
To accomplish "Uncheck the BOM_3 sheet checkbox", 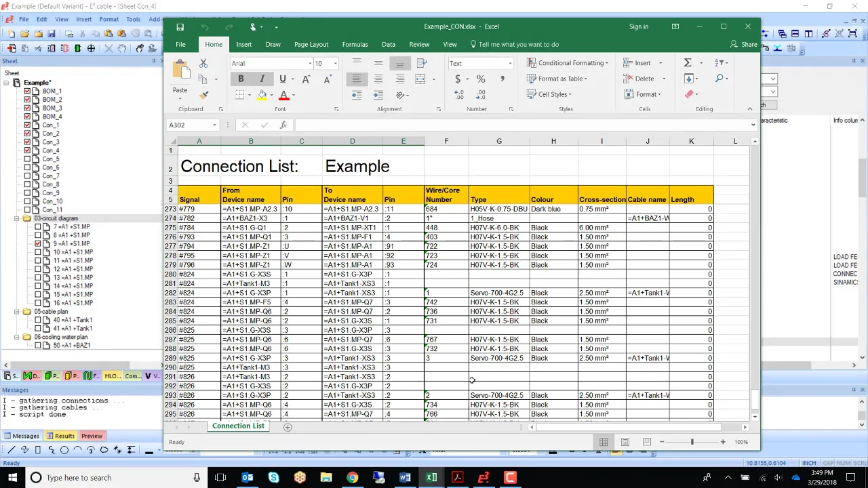I will point(27,108).
